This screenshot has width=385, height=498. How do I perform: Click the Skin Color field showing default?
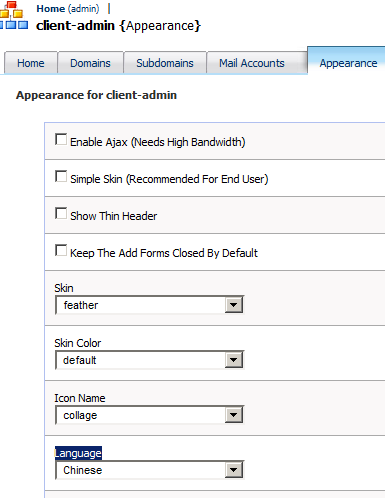[x=150, y=360]
